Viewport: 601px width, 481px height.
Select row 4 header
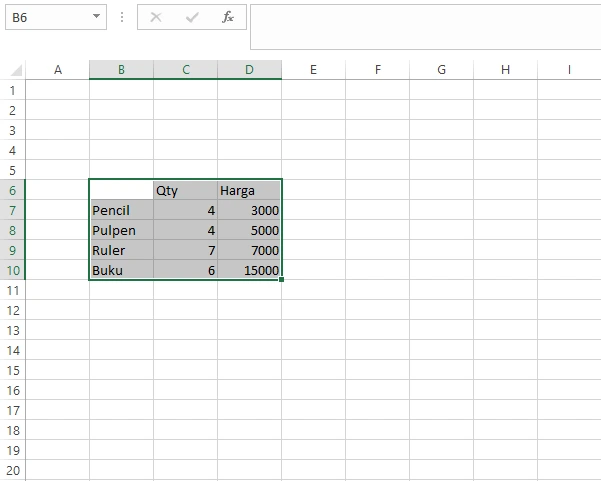click(x=13, y=150)
